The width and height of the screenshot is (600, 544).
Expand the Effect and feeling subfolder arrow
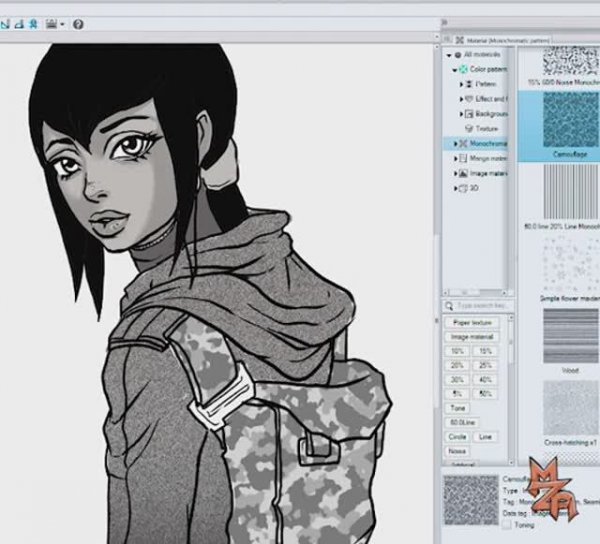tap(461, 99)
